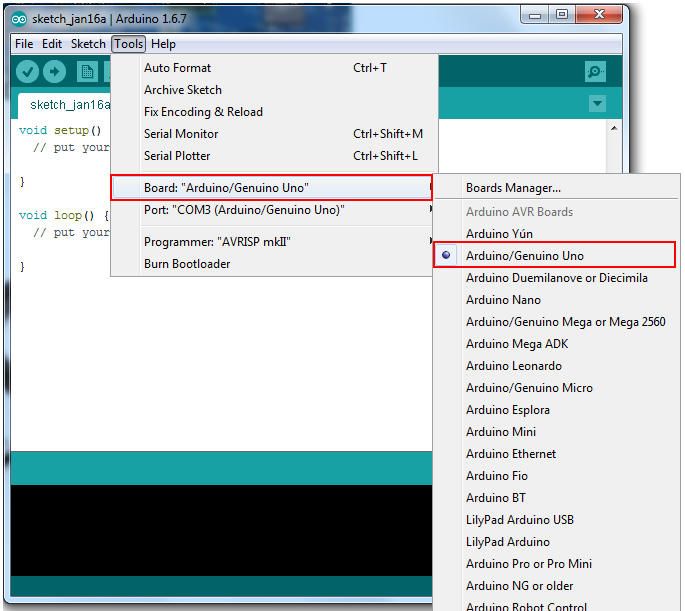Select the Arduino/Genuino Uno radio option
Viewport: 685px width, 611px height.
point(554,255)
